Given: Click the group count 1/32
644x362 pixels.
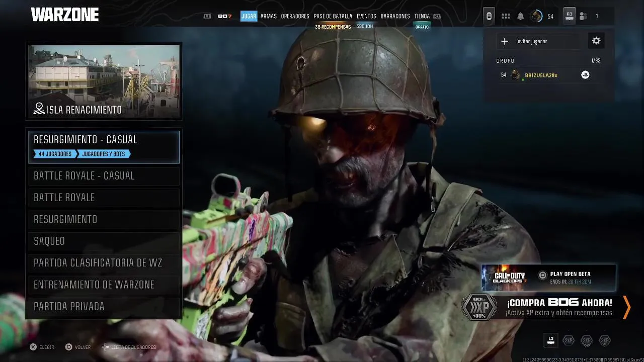Looking at the screenshot, I should [x=596, y=61].
